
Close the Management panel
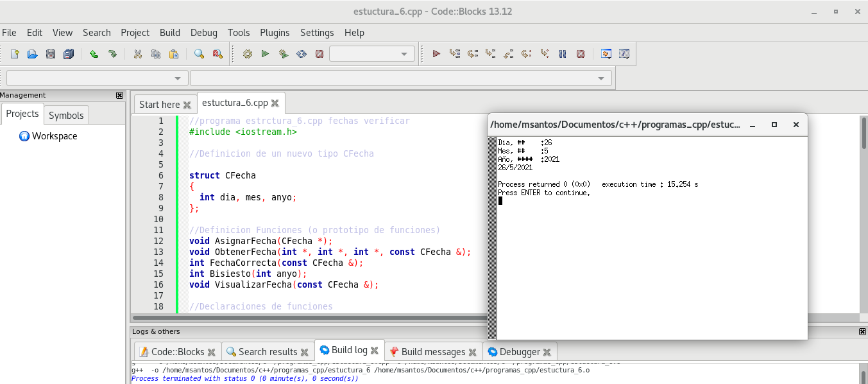point(119,95)
